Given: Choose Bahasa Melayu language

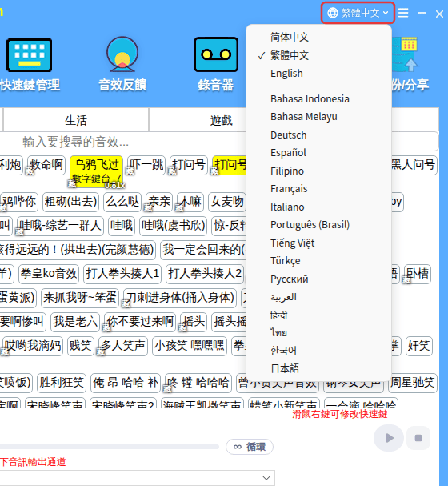Looking at the screenshot, I should [304, 117].
